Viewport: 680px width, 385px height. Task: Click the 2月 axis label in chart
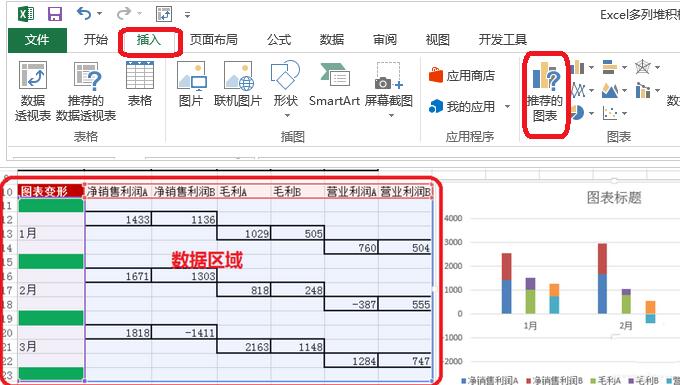(625, 326)
